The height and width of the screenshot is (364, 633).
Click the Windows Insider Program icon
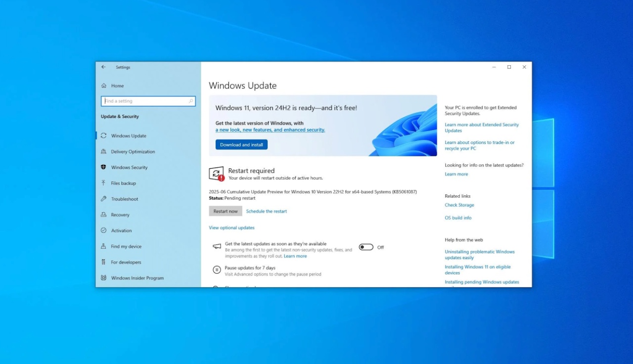[104, 278]
